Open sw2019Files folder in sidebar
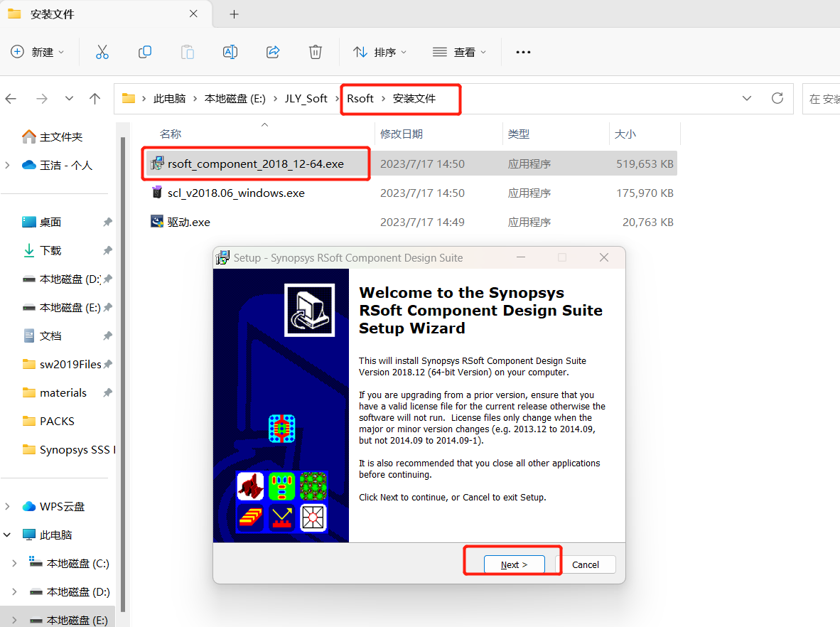 (x=70, y=365)
